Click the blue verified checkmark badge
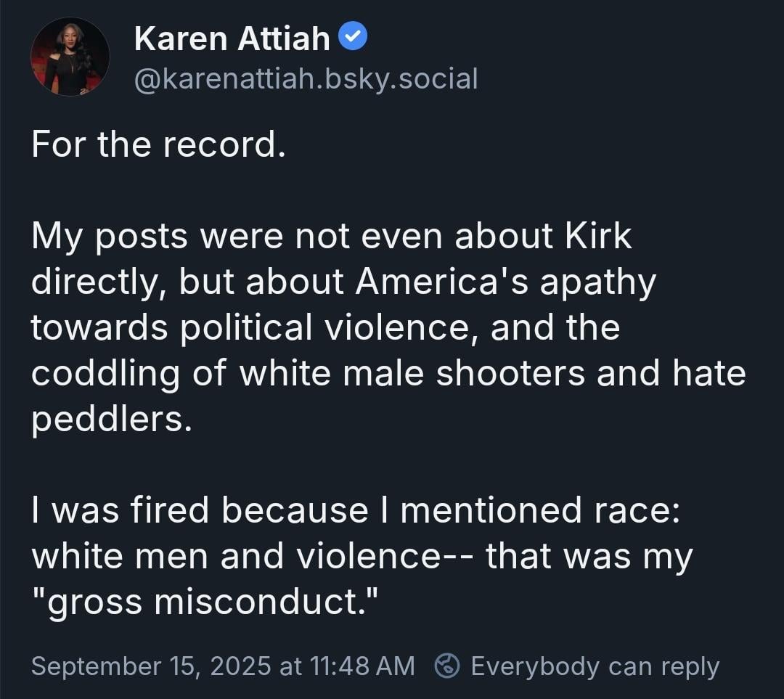This screenshot has height=699, width=784. (353, 36)
